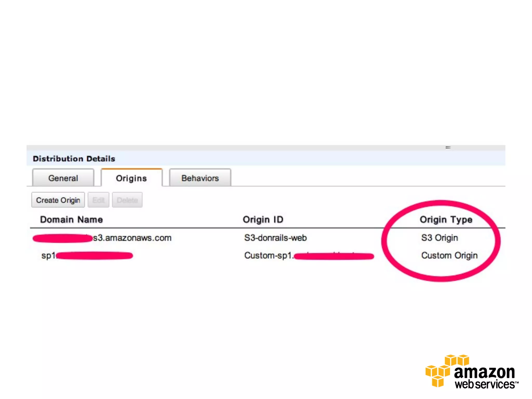This screenshot has height=399, width=532.
Task: Select the s3.amazonaws.com domain row
Action: [x=132, y=238]
